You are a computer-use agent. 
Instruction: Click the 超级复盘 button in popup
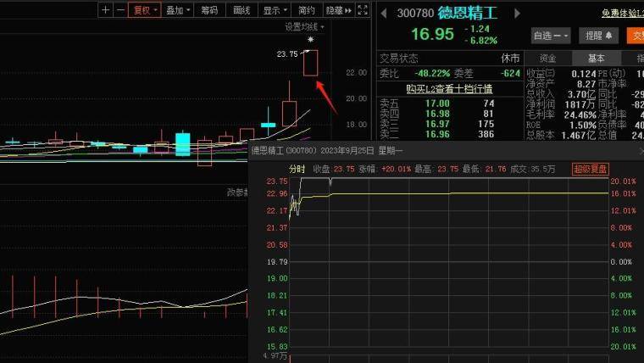point(591,169)
